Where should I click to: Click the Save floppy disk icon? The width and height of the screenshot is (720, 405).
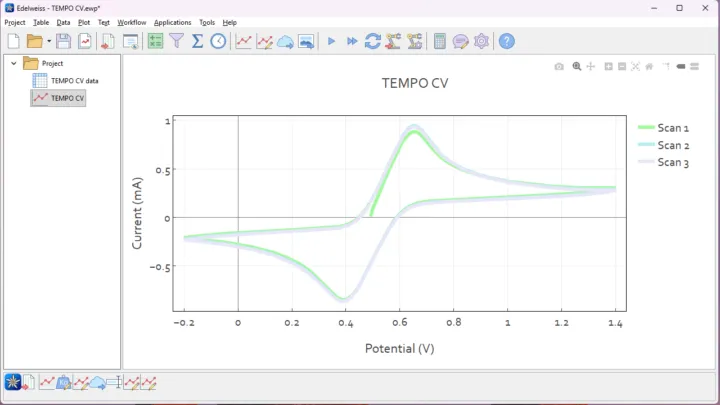tap(63, 41)
